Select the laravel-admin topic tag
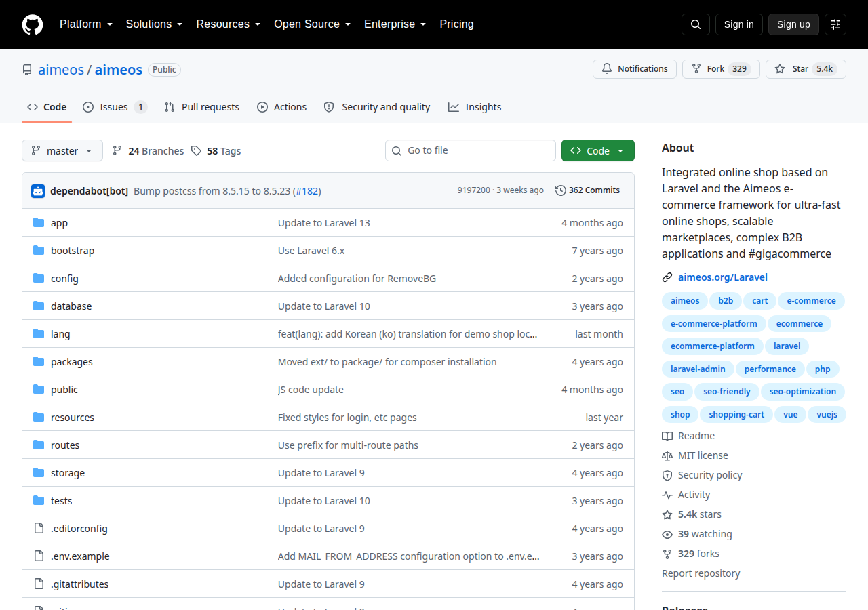This screenshot has height=610, width=868. click(x=698, y=369)
